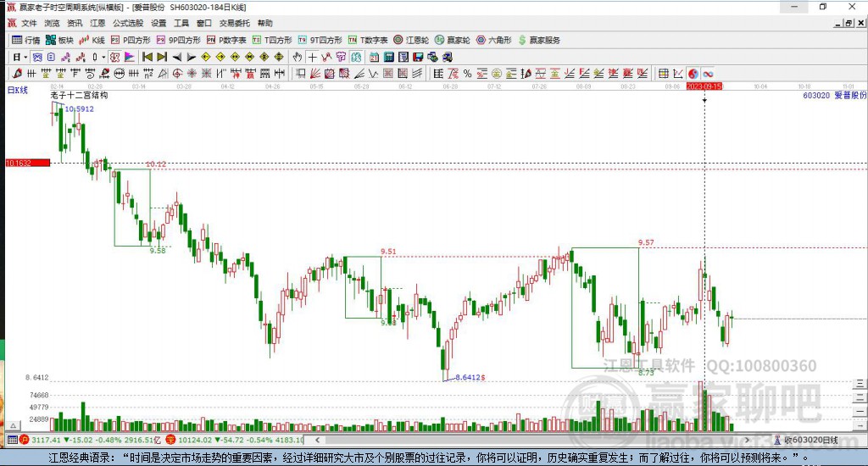Select the zigzag V-shape line tool

pos(374,74)
